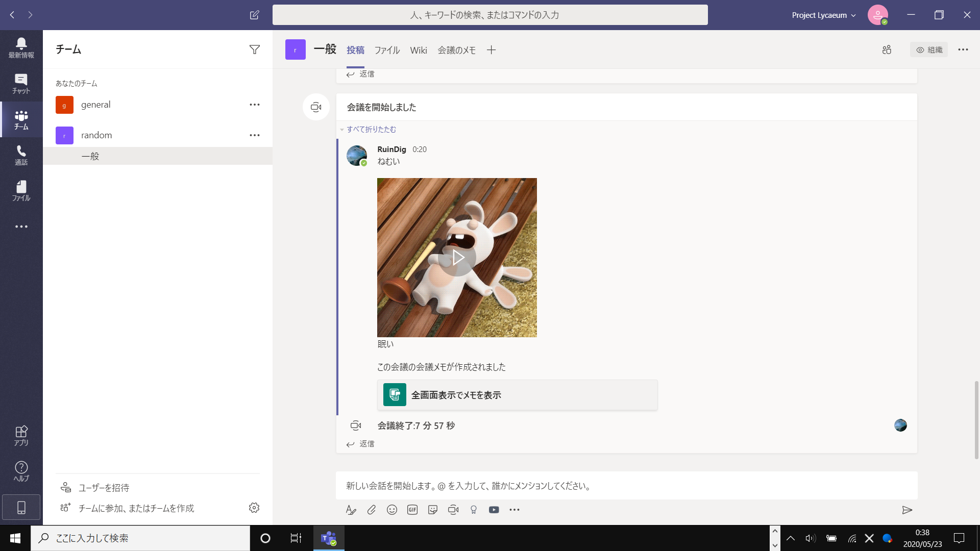Open the Calls phone icon
Image resolution: width=980 pixels, height=551 pixels.
tap(21, 155)
